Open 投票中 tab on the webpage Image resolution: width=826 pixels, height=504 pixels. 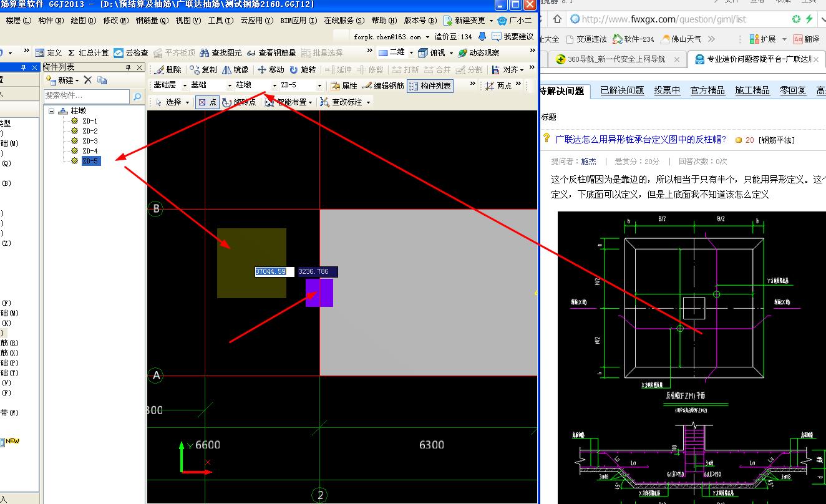667,90
